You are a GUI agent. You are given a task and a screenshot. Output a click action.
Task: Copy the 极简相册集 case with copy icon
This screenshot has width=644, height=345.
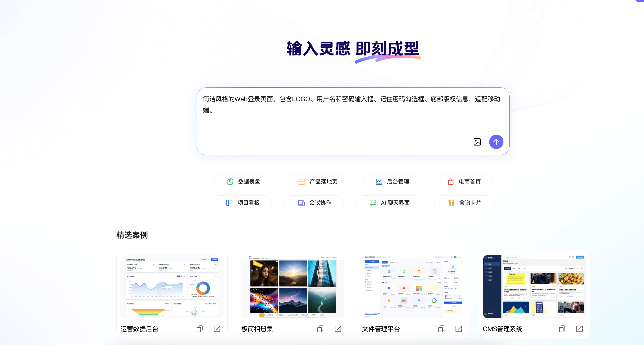320,329
